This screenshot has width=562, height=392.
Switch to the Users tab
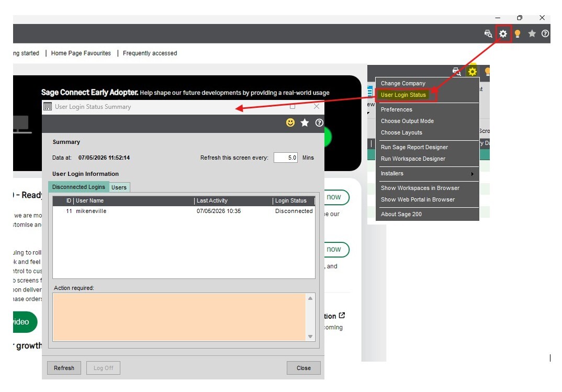119,187
